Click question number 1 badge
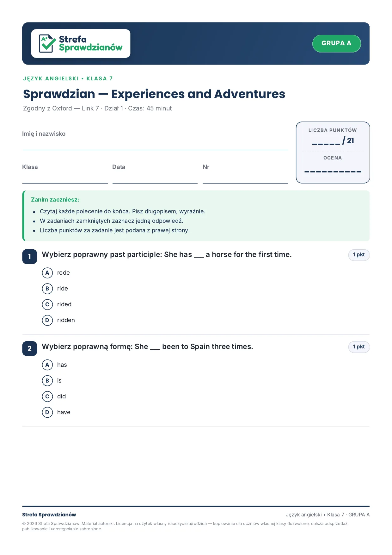Image resolution: width=392 pixels, height=555 pixels. [30, 256]
